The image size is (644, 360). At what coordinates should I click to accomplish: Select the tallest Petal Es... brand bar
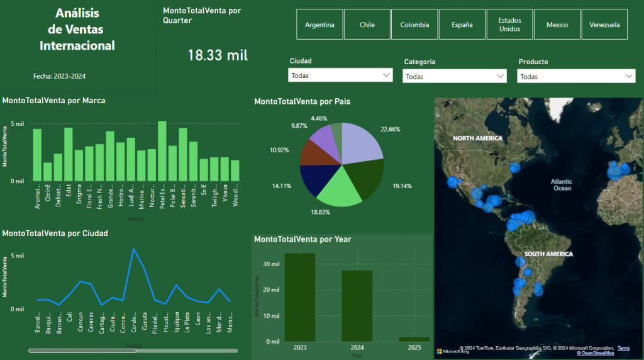coord(162,151)
